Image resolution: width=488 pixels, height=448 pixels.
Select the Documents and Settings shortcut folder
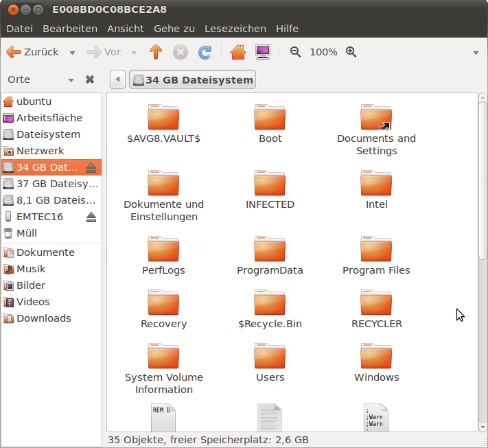coord(376,130)
